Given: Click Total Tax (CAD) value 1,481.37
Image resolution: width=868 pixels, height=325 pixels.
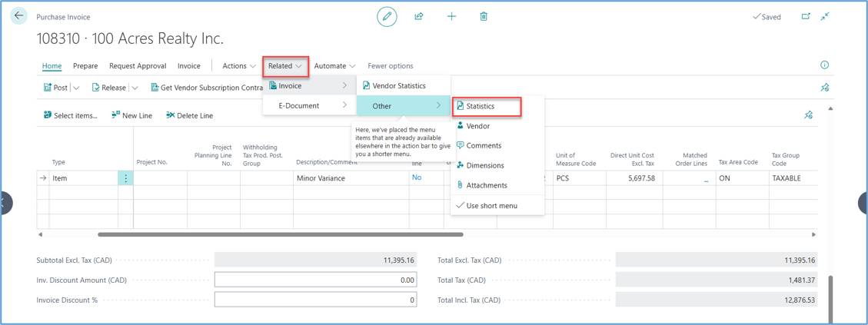Looking at the screenshot, I should point(717,280).
